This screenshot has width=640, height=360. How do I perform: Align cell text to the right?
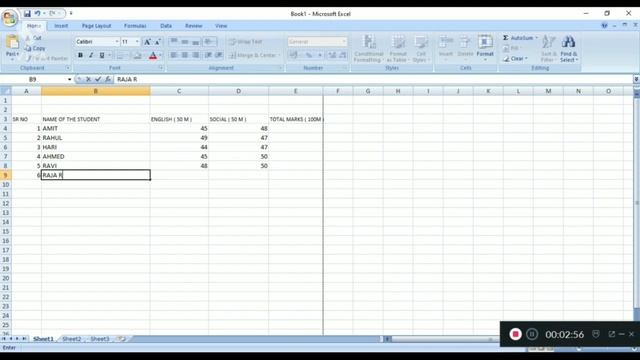(196, 55)
